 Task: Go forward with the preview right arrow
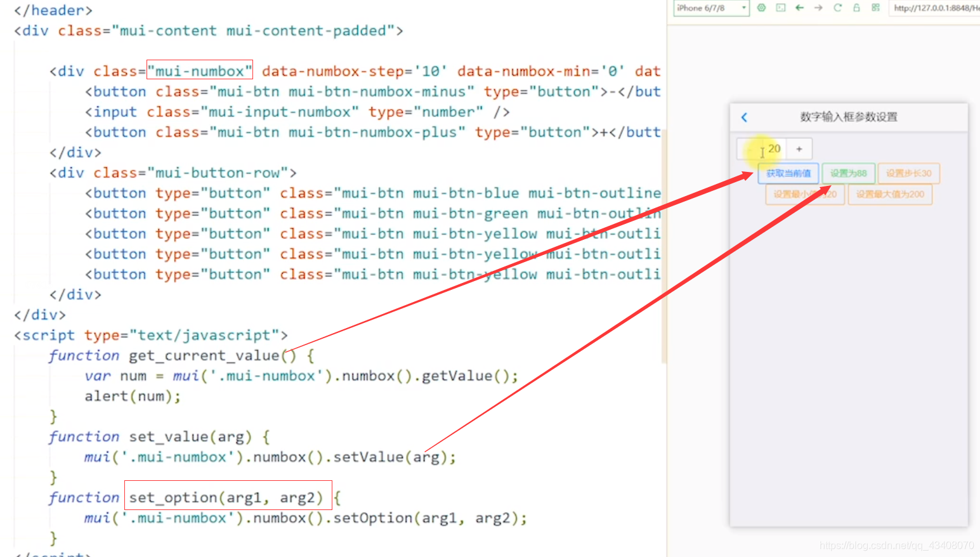818,8
